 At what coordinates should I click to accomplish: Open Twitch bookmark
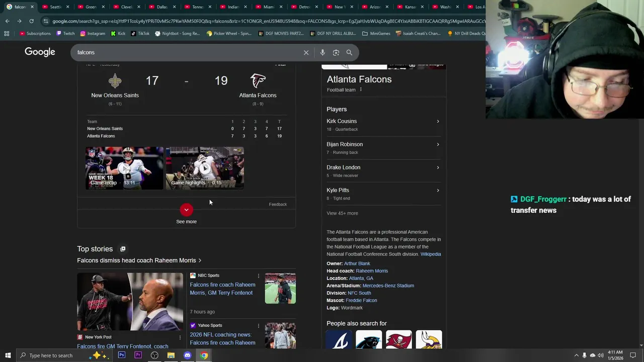point(65,34)
